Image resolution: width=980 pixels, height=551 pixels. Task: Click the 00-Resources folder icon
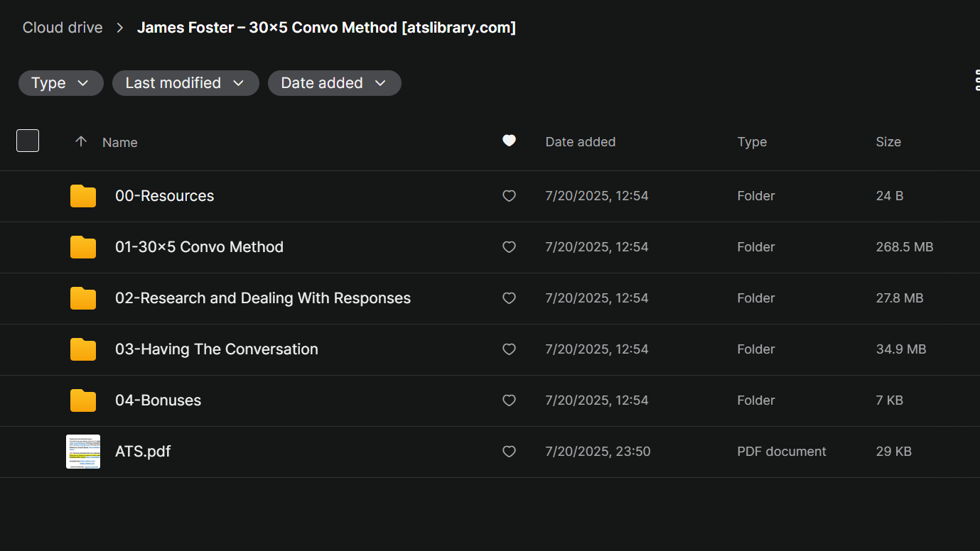tap(83, 196)
